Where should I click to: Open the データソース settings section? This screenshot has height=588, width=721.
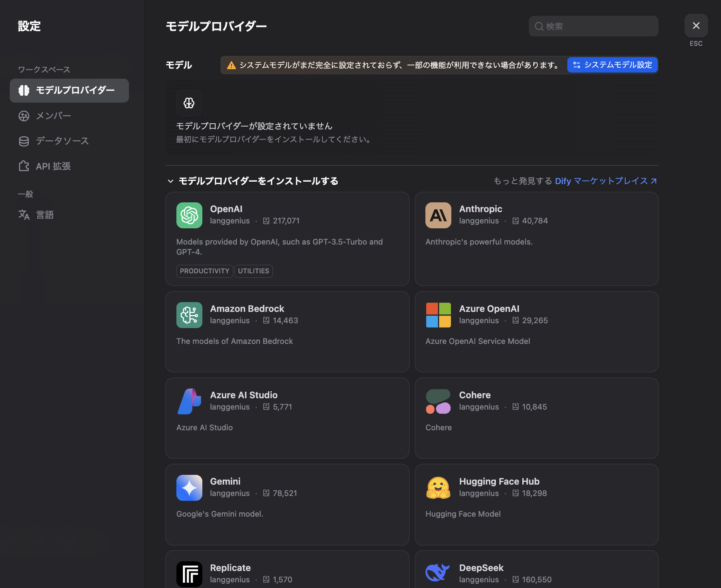[x=69, y=141]
